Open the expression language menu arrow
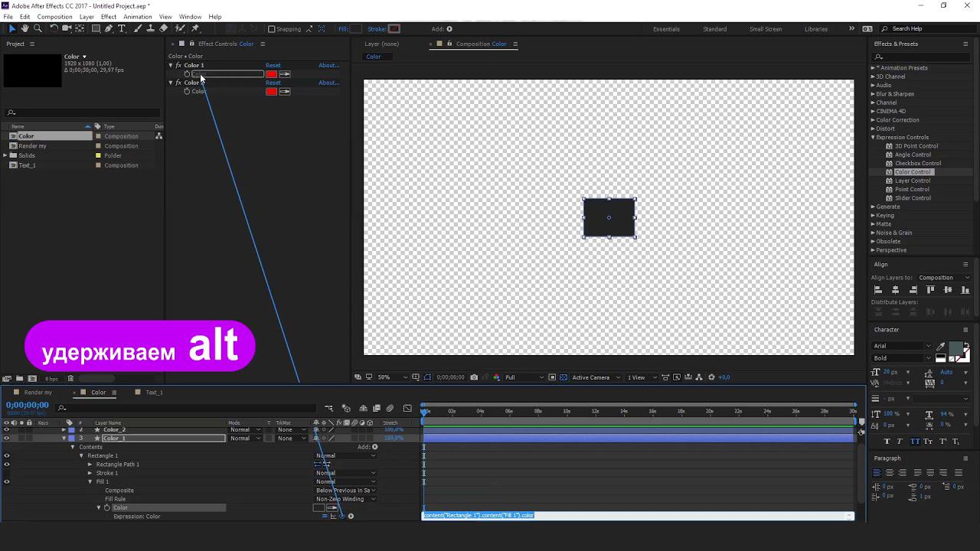Image resolution: width=980 pixels, height=551 pixels. point(351,516)
